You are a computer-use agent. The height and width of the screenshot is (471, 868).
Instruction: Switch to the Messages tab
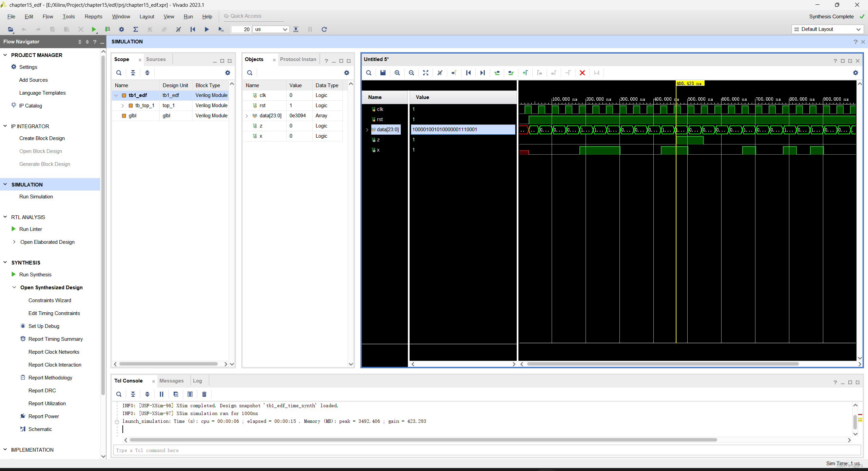(x=172, y=381)
